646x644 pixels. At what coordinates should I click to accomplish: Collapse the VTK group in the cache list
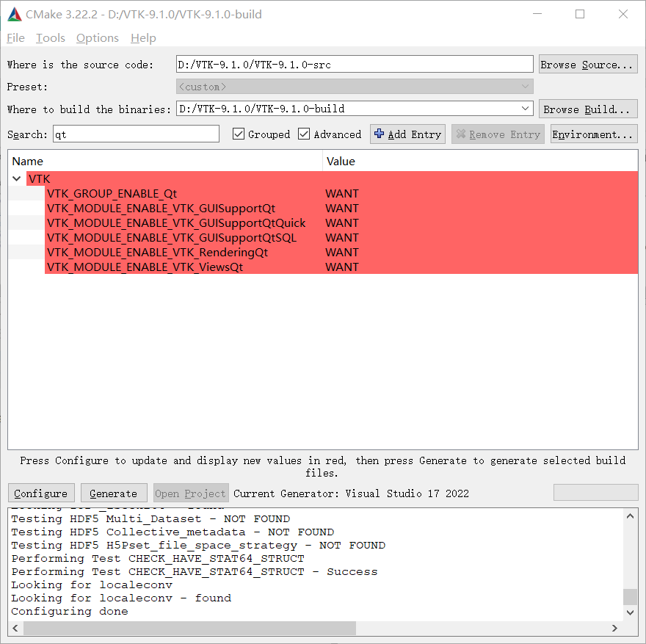pyautogui.click(x=16, y=178)
